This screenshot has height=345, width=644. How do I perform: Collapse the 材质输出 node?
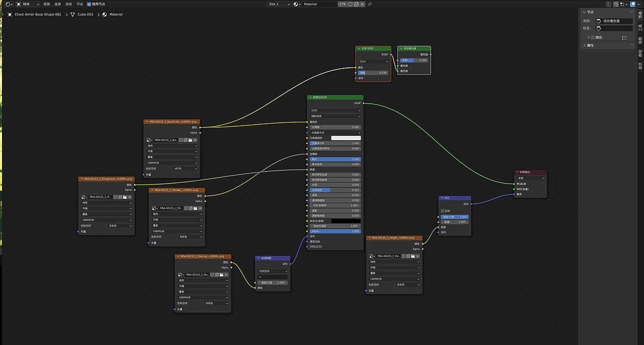518,172
